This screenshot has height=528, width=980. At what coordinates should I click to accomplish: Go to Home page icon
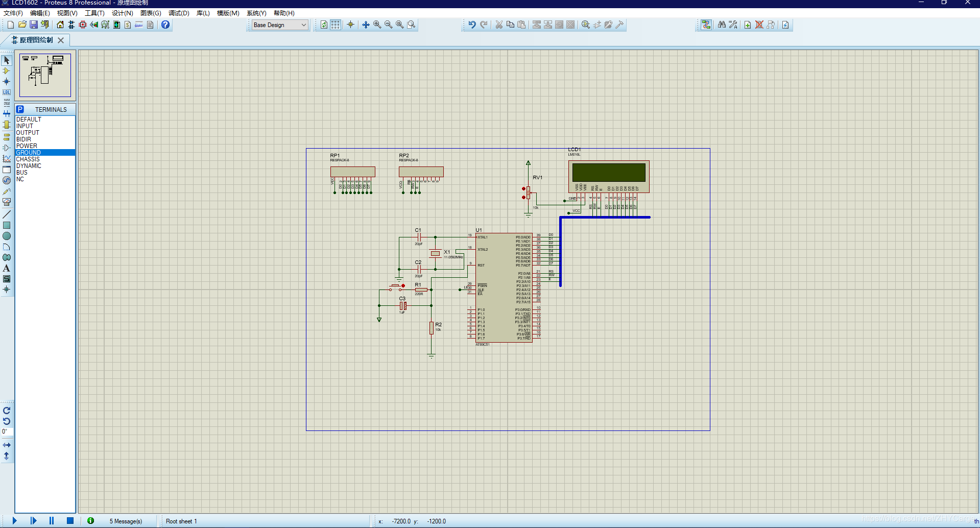(60, 25)
